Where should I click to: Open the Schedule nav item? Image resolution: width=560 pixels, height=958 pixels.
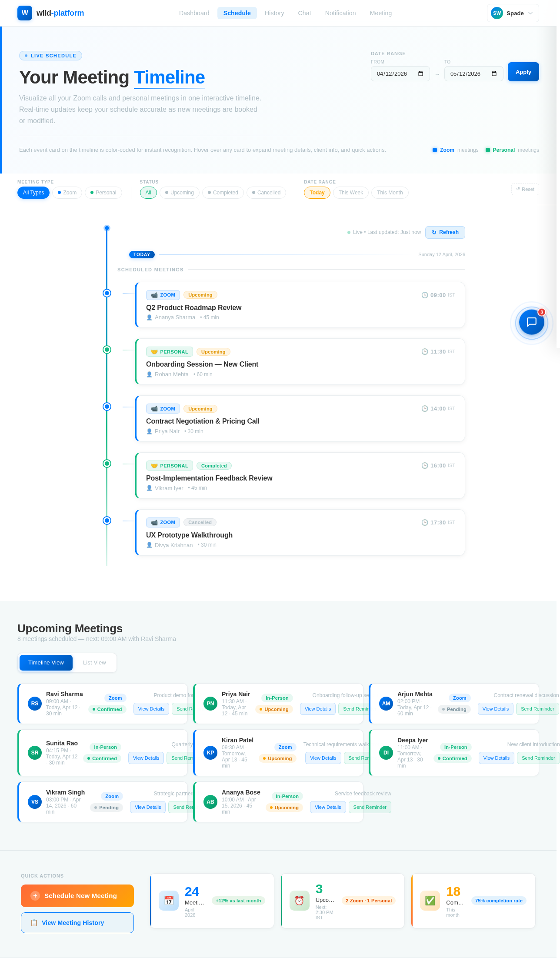pyautogui.click(x=237, y=13)
